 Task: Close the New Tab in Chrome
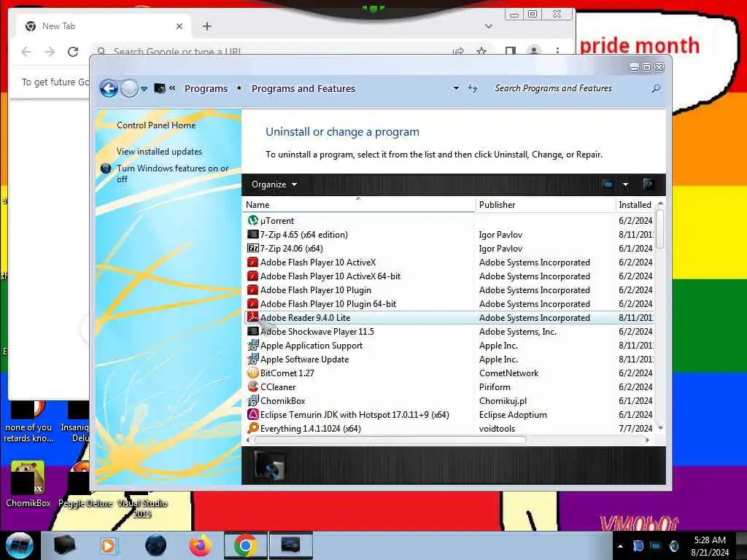pyautogui.click(x=179, y=26)
